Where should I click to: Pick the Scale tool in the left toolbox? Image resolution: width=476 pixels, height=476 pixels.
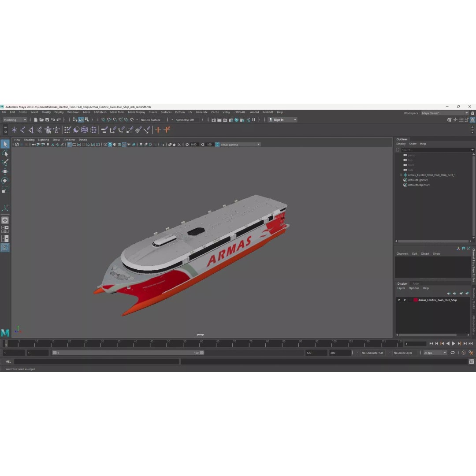tap(5, 190)
